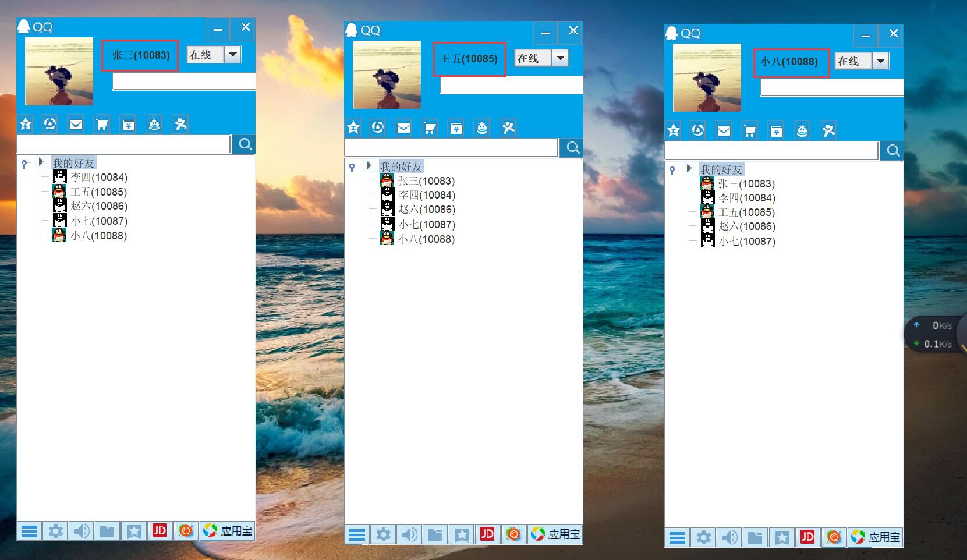Select friend 赵六(10086) in 张三's window
967x560 pixels.
tap(90, 205)
